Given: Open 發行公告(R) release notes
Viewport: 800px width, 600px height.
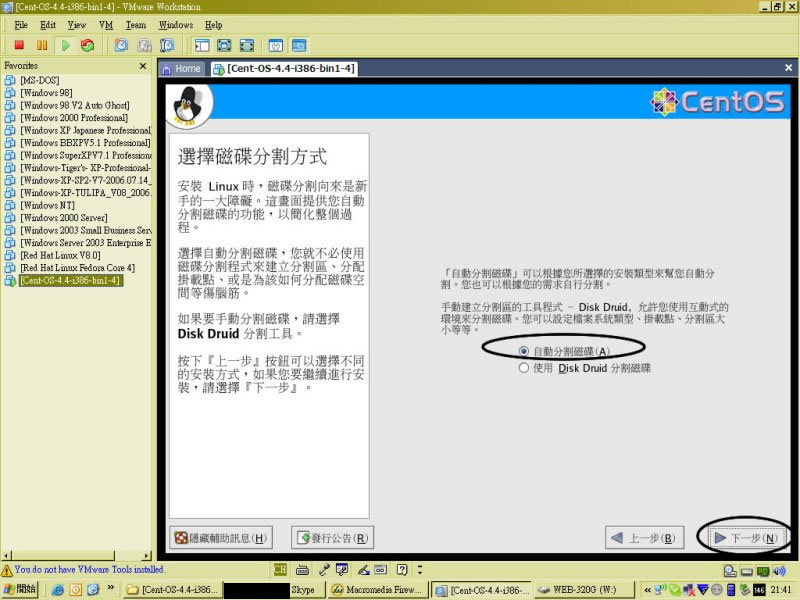Looking at the screenshot, I should click(x=333, y=538).
